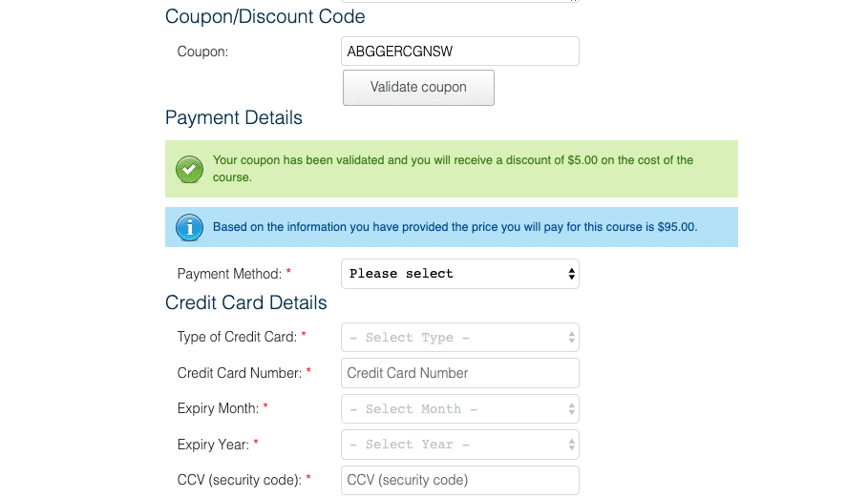Image resolution: width=868 pixels, height=498 pixels.
Task: Select the CCV security code input
Action: (x=460, y=480)
